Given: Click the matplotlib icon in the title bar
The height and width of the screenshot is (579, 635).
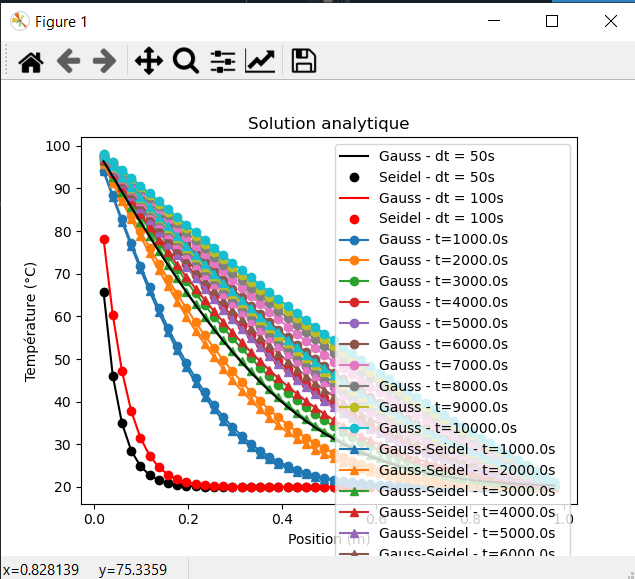Looking at the screenshot, I should click(16, 21).
